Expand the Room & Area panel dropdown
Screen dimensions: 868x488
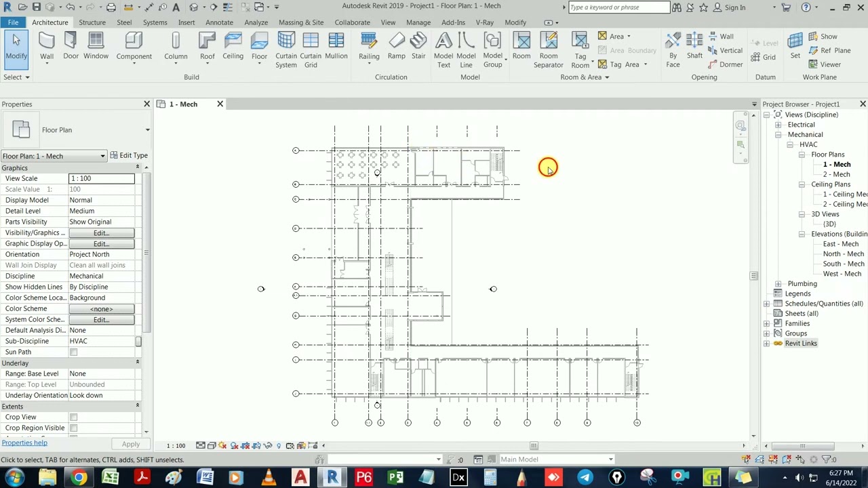[585, 77]
